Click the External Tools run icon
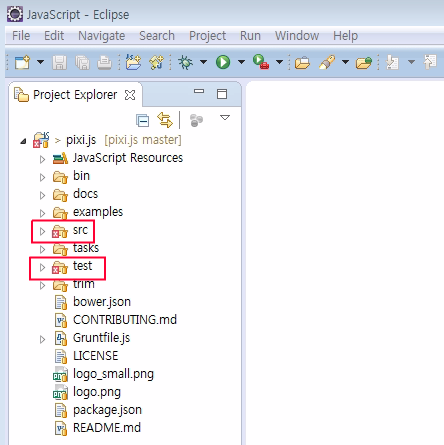 [x=261, y=62]
